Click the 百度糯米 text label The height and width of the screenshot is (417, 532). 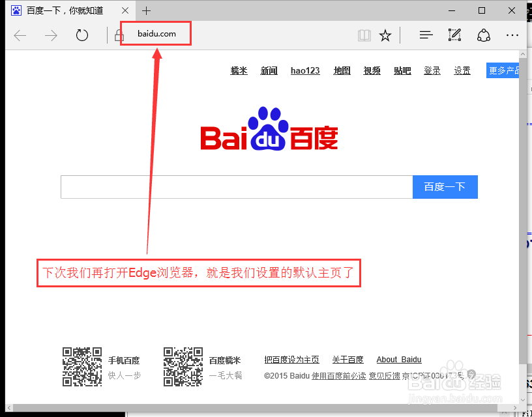coord(225,360)
